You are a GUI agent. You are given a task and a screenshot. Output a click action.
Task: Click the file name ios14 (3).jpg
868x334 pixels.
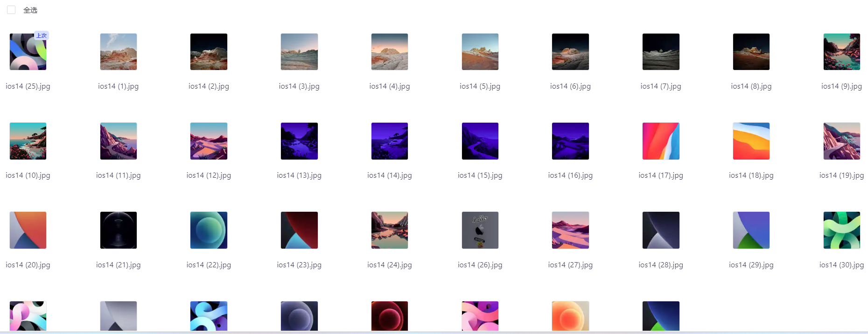coord(299,86)
